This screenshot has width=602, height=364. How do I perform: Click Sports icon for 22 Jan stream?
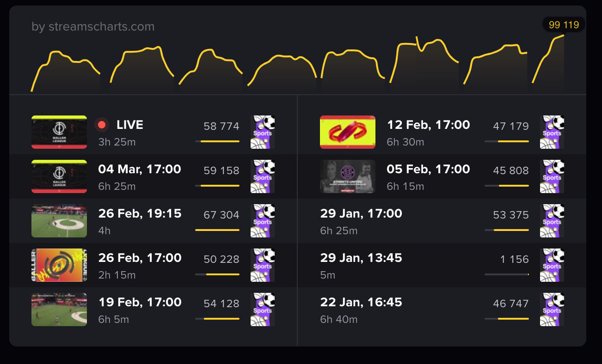[x=552, y=309]
